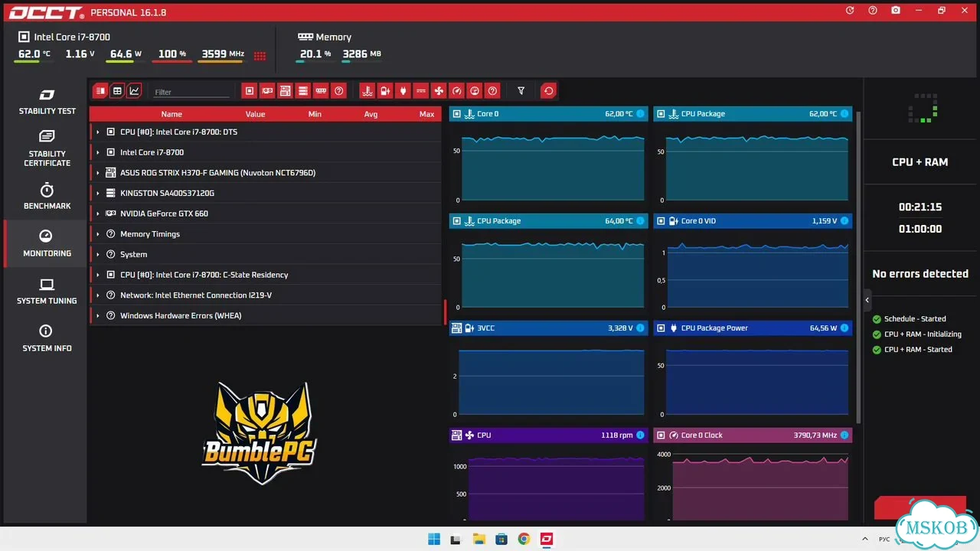The height and width of the screenshot is (551, 980).
Task: Switch to the table view mode icon
Action: pos(117,91)
